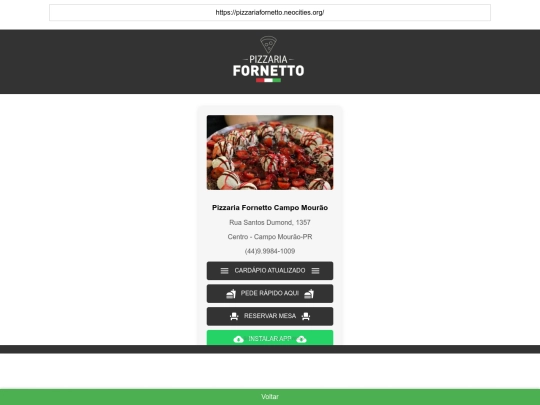This screenshot has width=540, height=405.
Task: Click left chair icon on Reservar Mesa
Action: coord(234,316)
